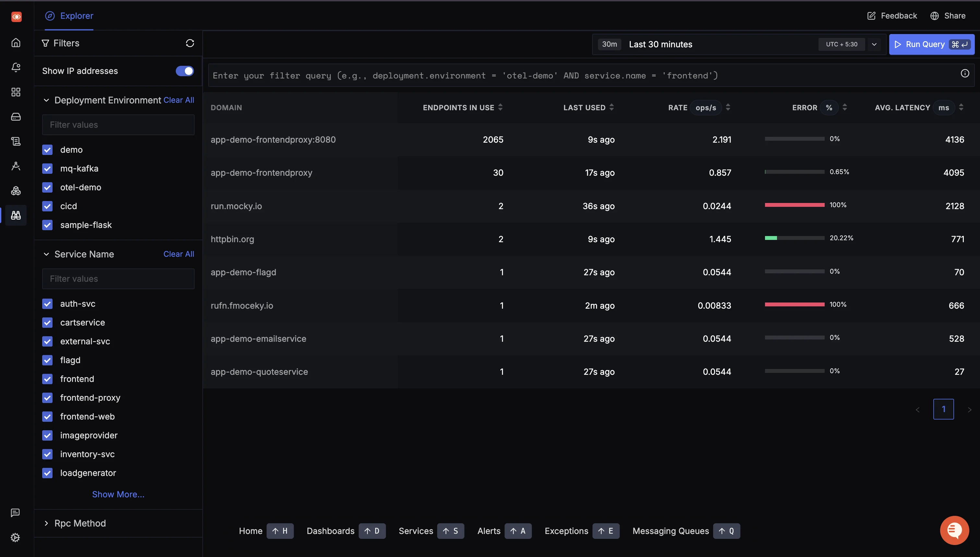Click the filter query input field
This screenshot has width=980, height=557.
tap(459, 75)
